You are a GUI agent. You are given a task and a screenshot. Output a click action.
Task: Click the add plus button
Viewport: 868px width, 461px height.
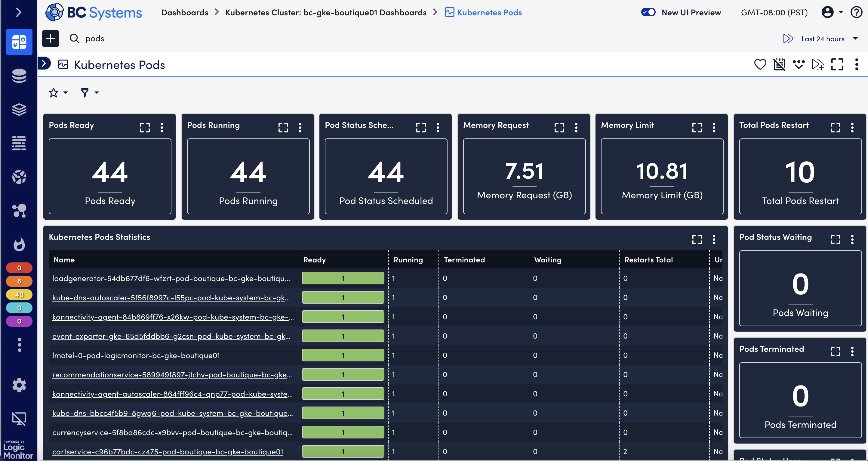click(x=51, y=39)
